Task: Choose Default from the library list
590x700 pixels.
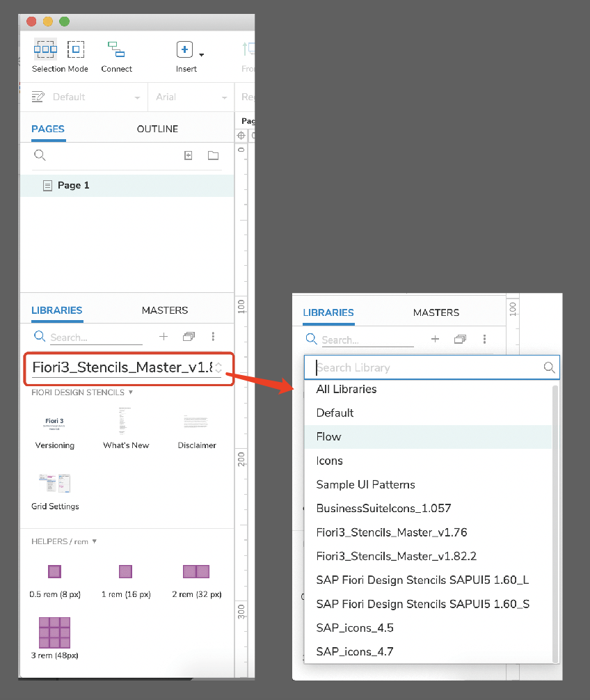Action: (x=428, y=413)
